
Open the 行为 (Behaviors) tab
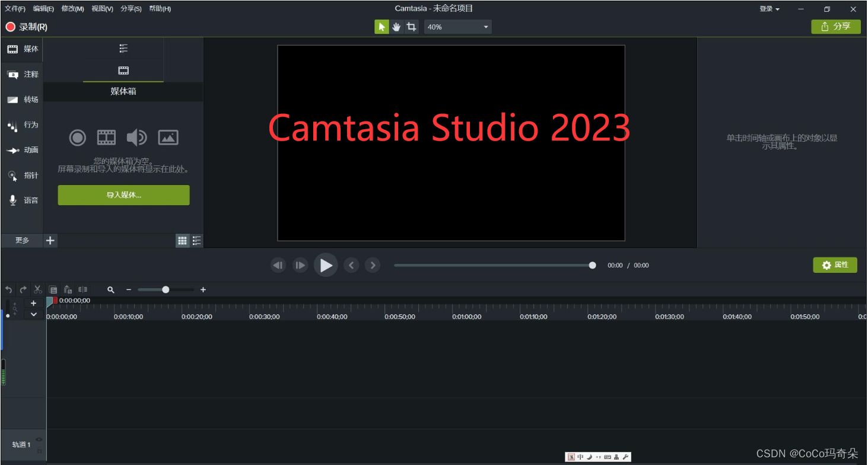click(22, 125)
